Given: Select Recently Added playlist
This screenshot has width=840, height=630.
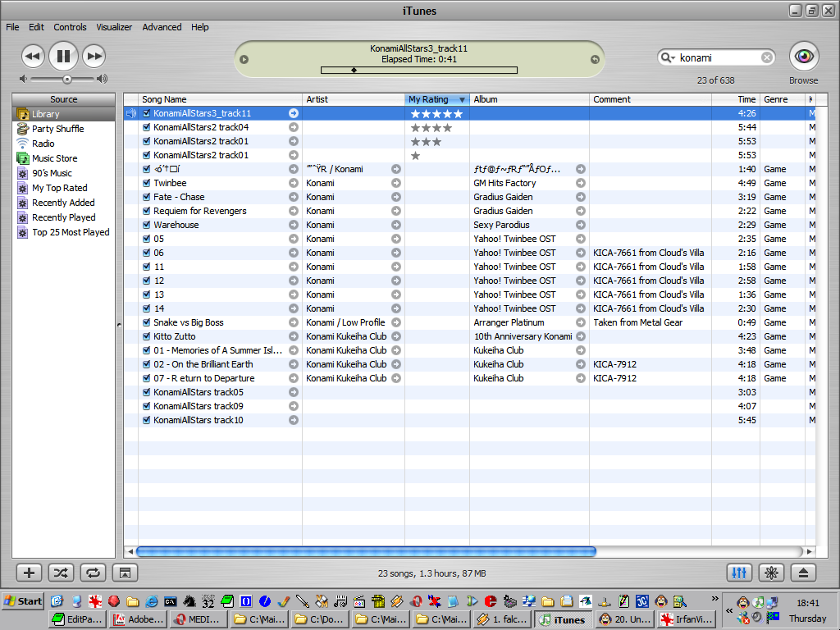Looking at the screenshot, I should click(63, 203).
